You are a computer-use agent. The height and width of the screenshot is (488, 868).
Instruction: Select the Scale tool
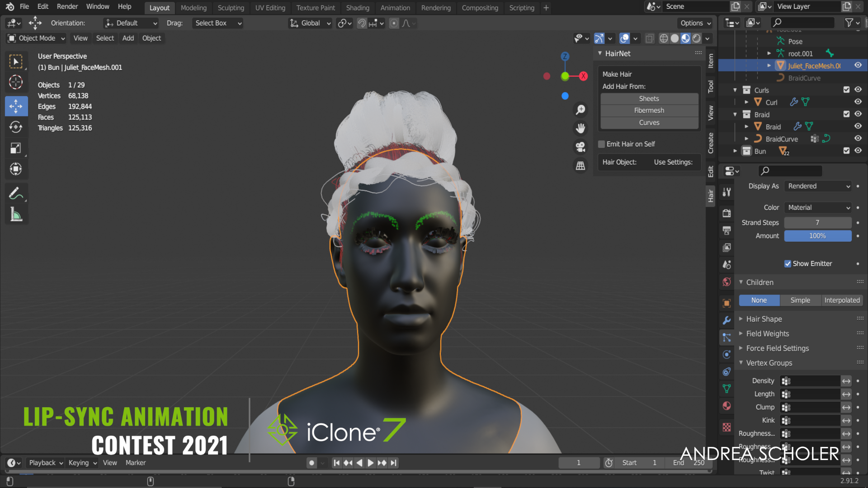coord(16,148)
